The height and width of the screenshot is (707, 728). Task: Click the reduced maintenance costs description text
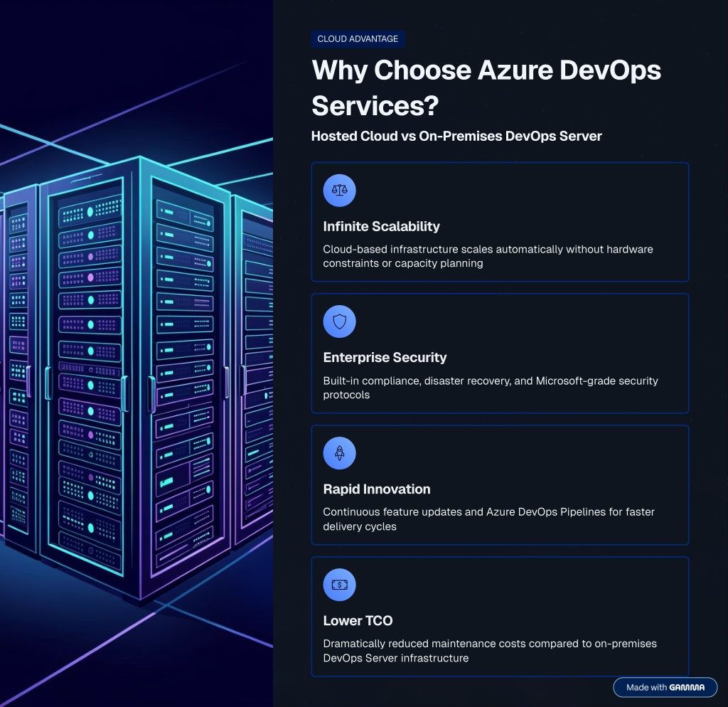point(490,651)
